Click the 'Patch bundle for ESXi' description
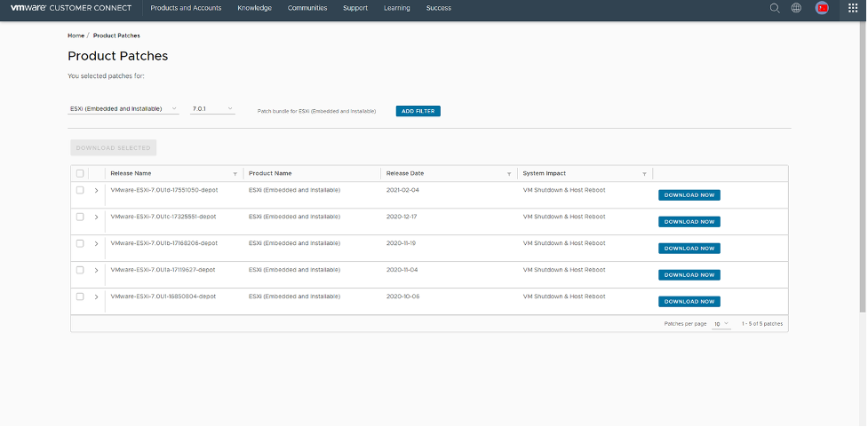 316,112
